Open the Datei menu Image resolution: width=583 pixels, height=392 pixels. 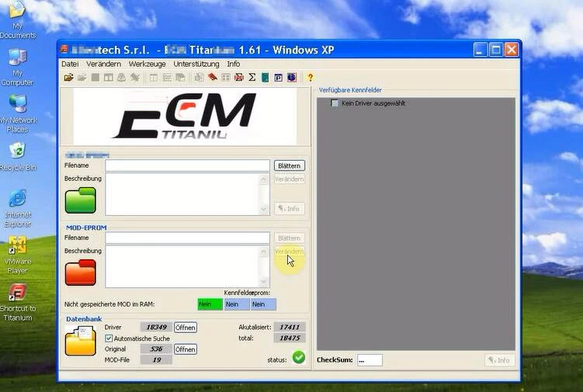pos(70,64)
